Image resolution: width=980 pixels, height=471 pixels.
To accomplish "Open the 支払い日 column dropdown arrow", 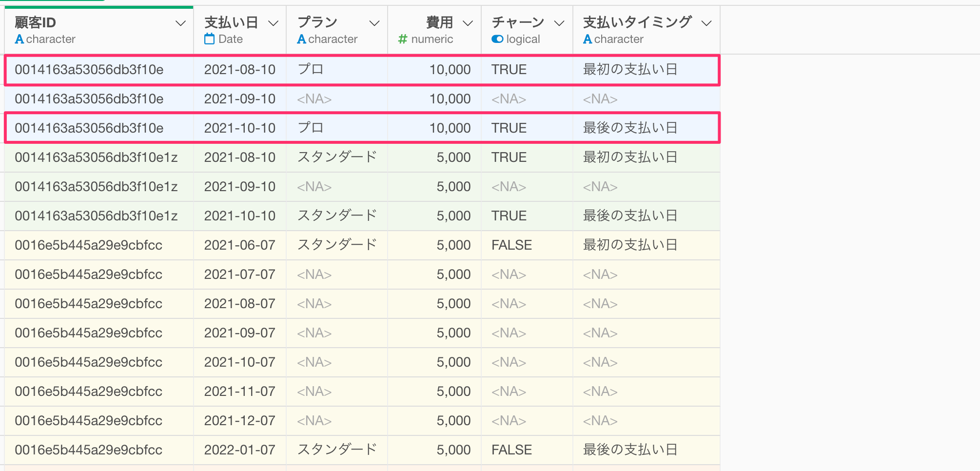I will (274, 23).
